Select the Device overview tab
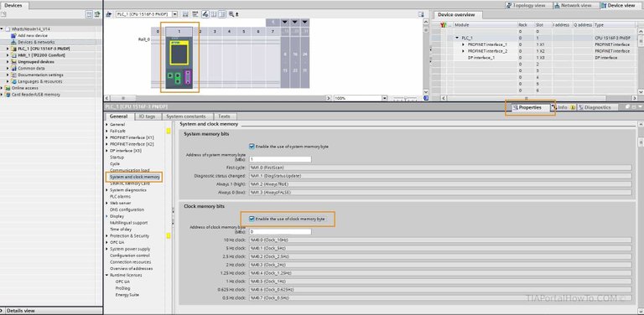This screenshot has width=644, height=315. 456,15
